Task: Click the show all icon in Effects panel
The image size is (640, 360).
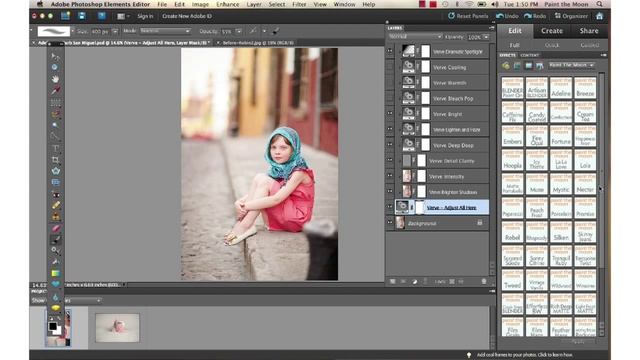Action: click(540, 65)
